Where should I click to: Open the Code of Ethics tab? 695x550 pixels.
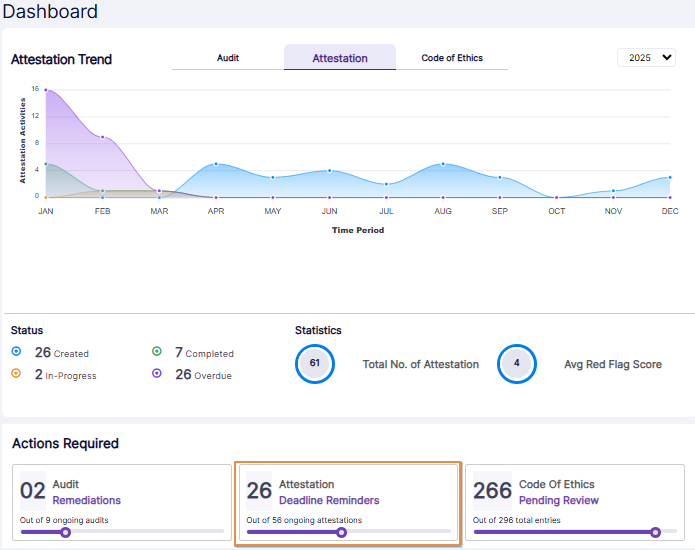pos(452,58)
